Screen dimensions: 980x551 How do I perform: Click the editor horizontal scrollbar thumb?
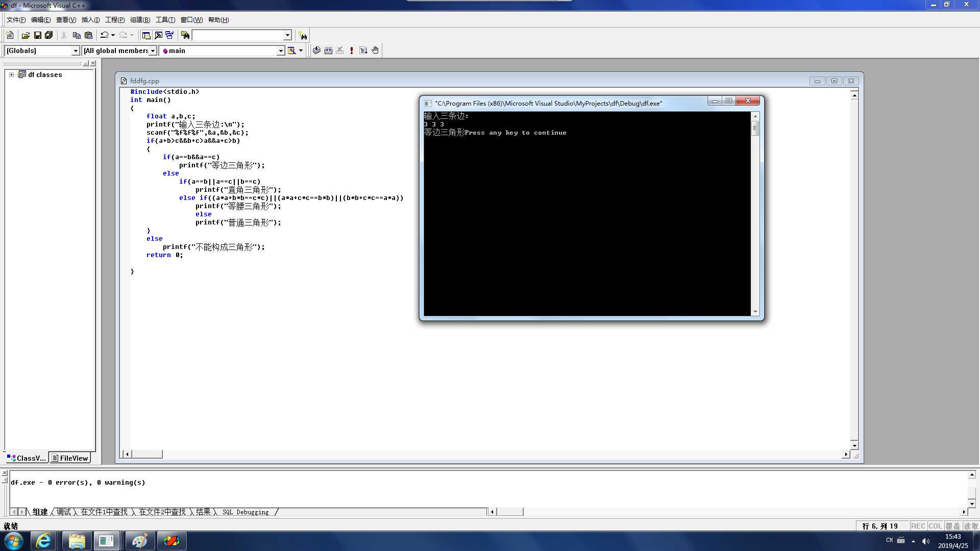click(x=147, y=454)
